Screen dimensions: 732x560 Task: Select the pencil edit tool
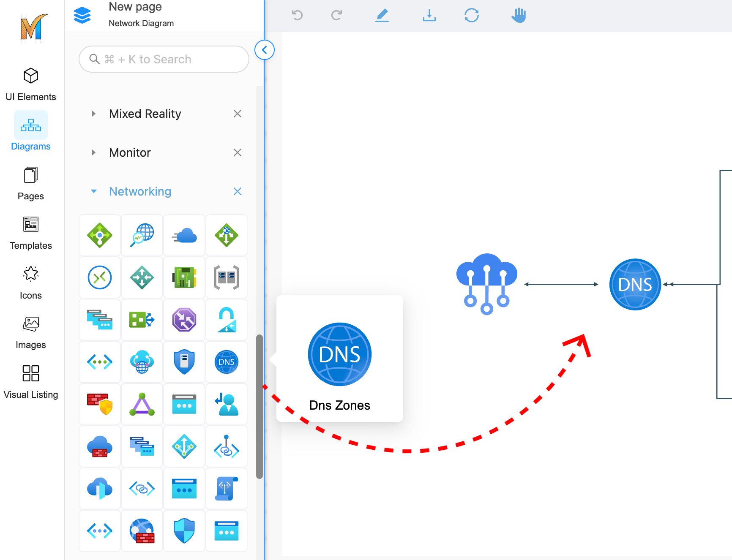(x=382, y=16)
